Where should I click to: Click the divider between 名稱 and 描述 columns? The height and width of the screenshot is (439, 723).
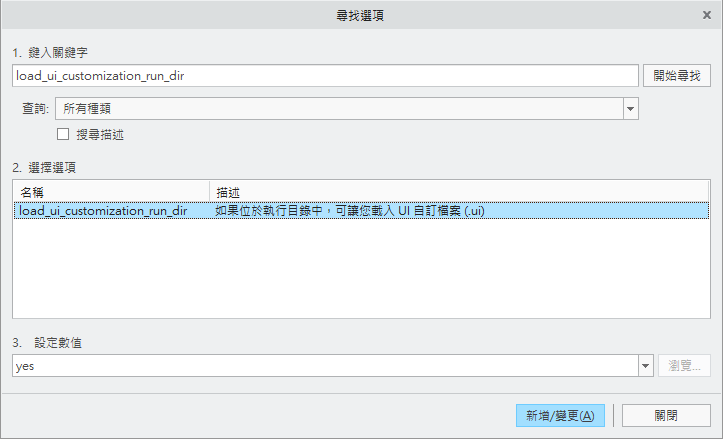(210, 191)
